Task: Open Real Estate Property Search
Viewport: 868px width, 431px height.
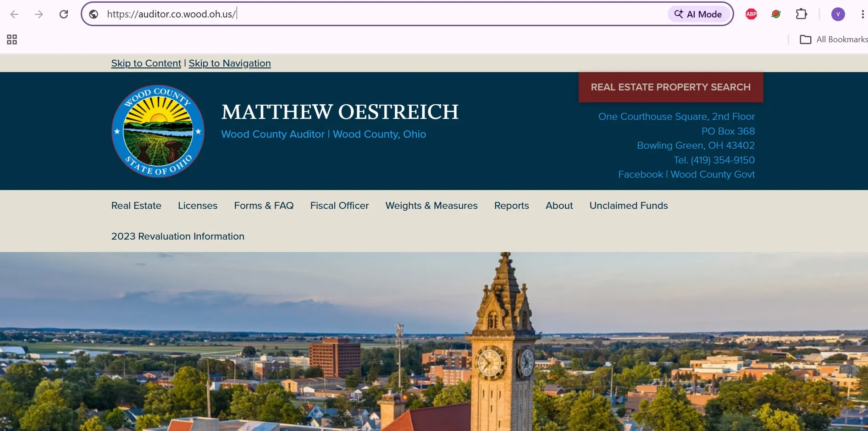Action: (671, 87)
